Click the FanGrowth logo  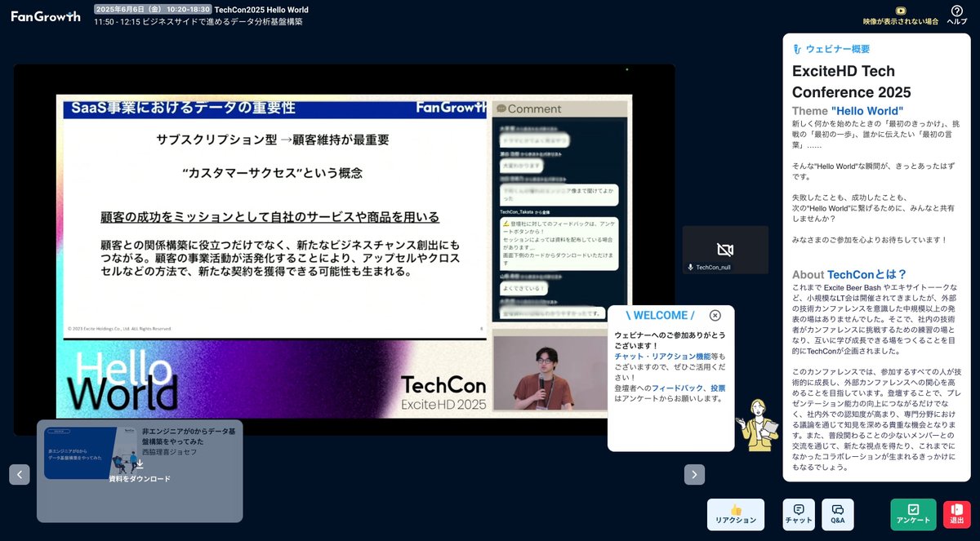pos(46,16)
